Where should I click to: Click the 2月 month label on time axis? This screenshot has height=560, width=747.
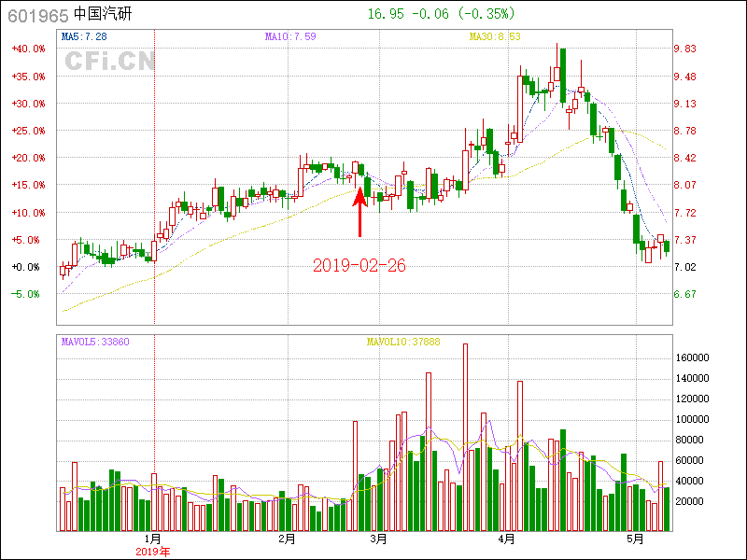tap(288, 539)
